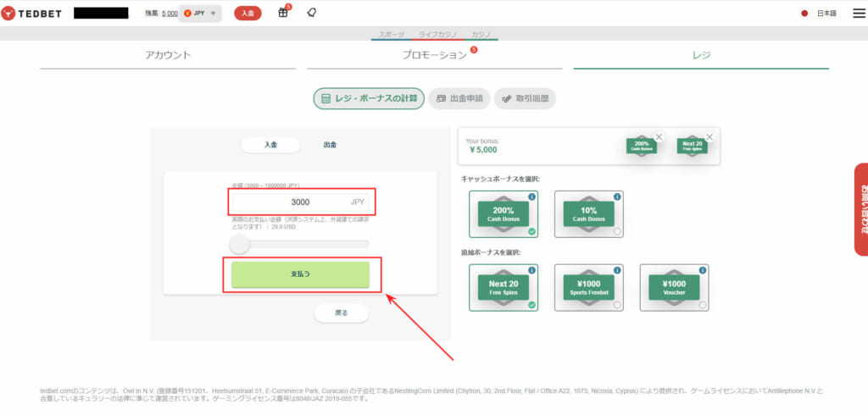Select 出金申請 pill
The height and width of the screenshot is (415, 868).
tap(459, 98)
